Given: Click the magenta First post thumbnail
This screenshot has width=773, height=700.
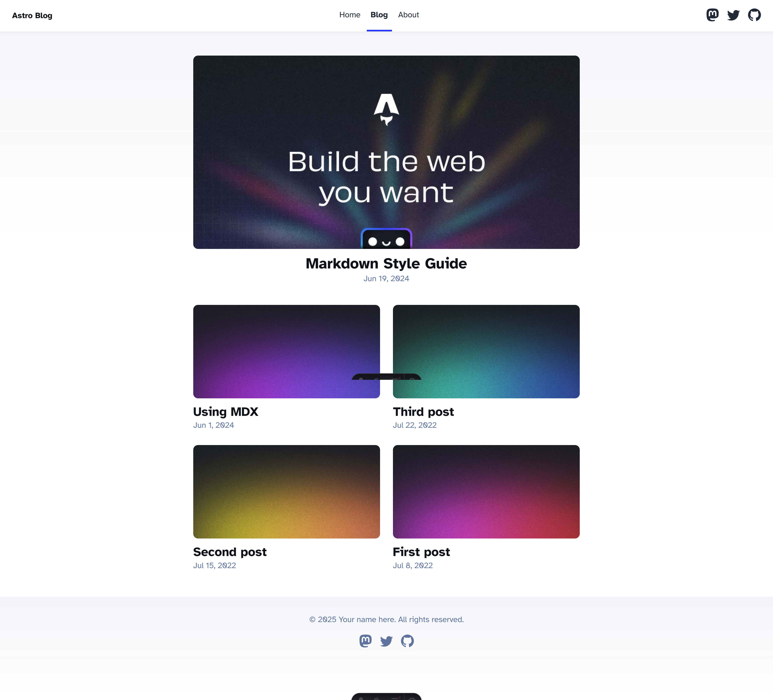Looking at the screenshot, I should click(x=486, y=492).
